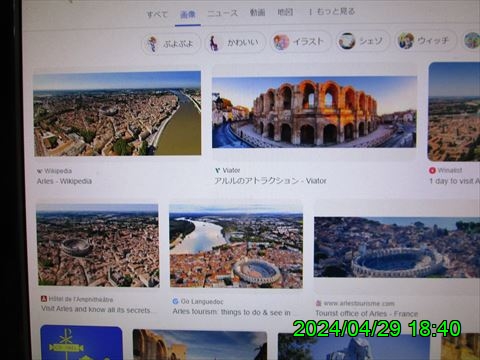This screenshot has width=480, height=360.
Task: Click the red Winalist source icon
Action: coord(432,170)
